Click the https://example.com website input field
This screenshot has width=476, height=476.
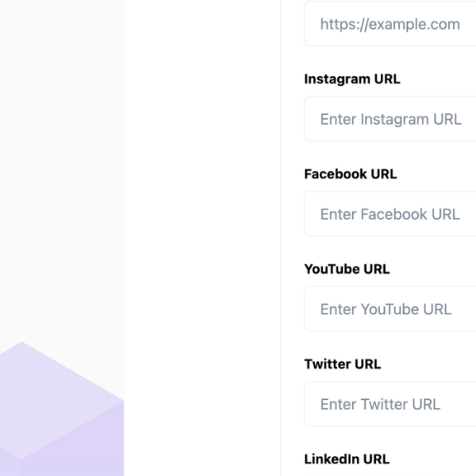tap(390, 25)
